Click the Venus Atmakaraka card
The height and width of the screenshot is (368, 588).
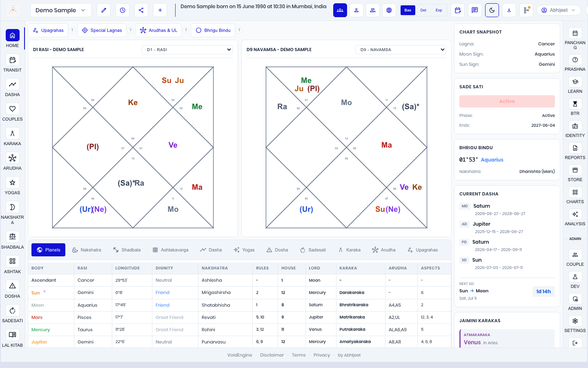pos(507,339)
